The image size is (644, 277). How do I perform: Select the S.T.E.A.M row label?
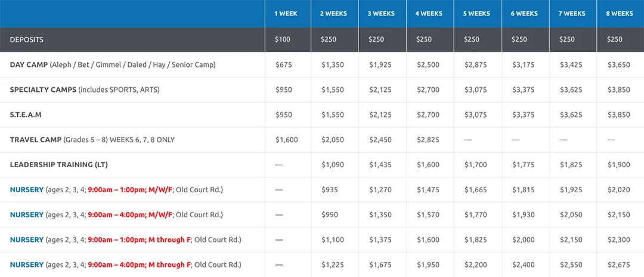click(26, 115)
